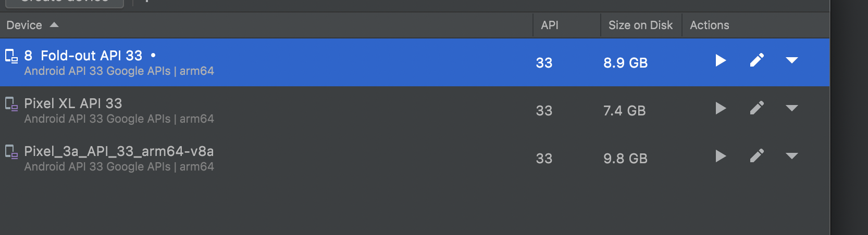Click the Size on Disk column header
The image size is (868, 235).
tap(640, 25)
